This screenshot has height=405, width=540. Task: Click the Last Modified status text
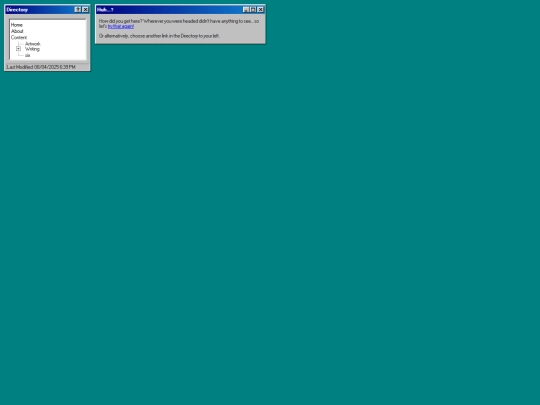coord(41,67)
